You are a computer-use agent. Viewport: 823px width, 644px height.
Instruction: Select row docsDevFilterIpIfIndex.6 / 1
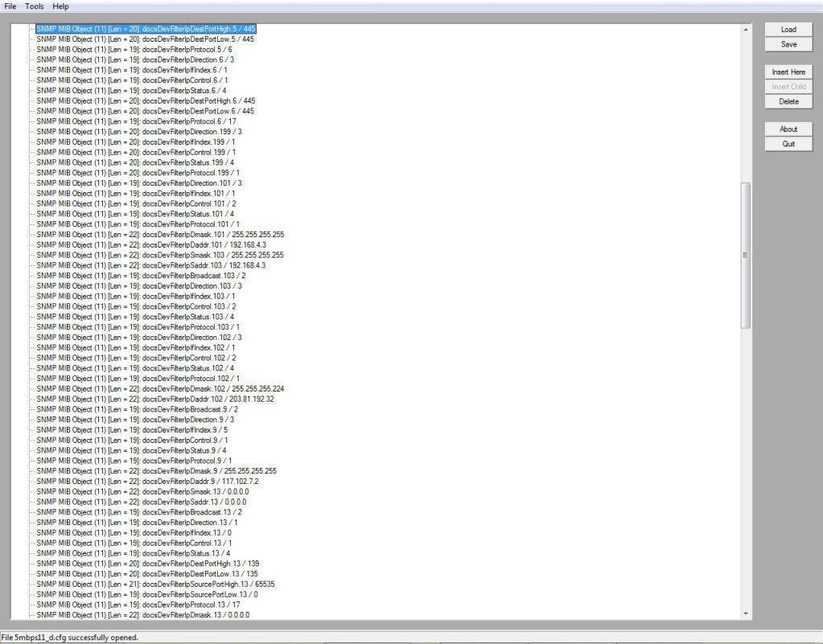click(x=132, y=70)
